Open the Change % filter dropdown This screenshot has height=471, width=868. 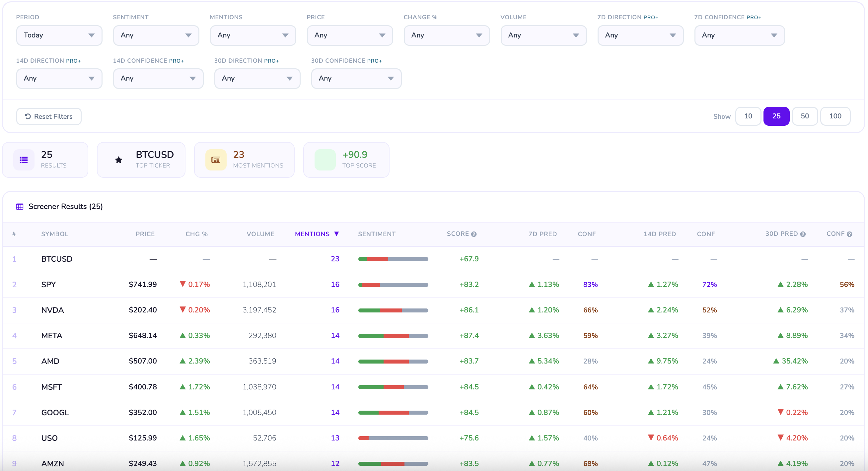[447, 35]
